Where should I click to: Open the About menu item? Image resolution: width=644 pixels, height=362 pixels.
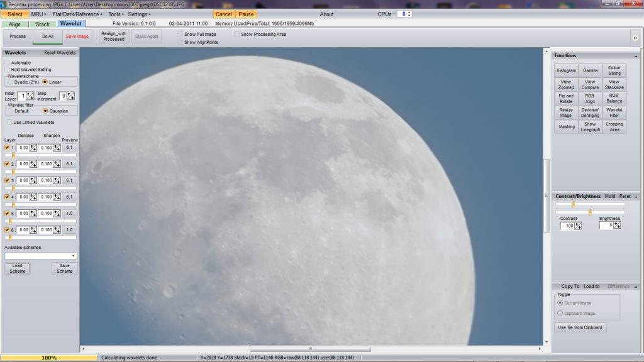point(326,14)
